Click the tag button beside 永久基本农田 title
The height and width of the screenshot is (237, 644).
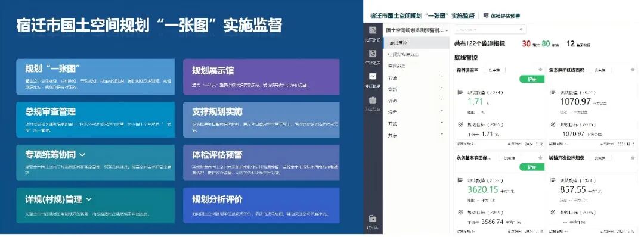coord(510,158)
